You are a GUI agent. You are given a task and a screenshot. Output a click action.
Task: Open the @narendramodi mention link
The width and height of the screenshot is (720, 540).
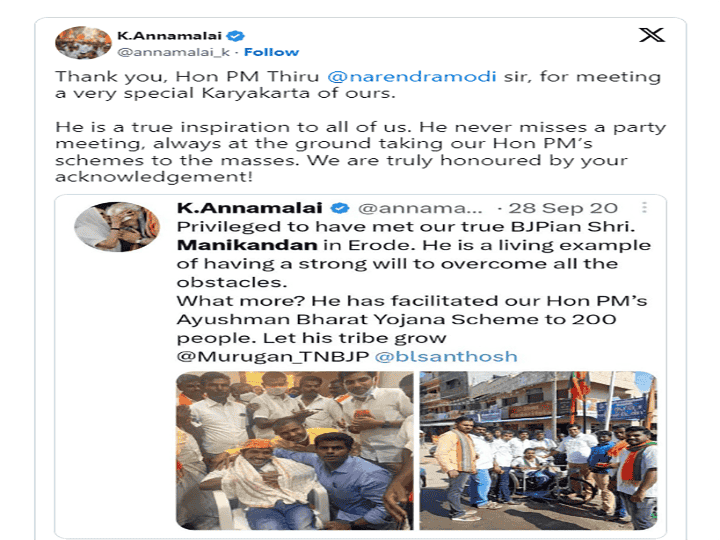(412, 76)
